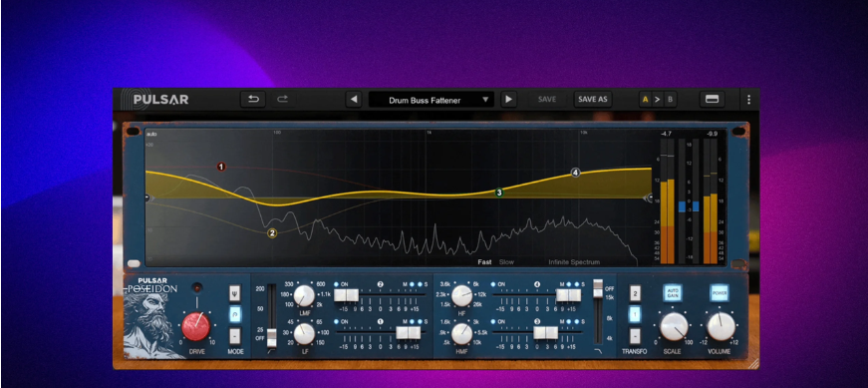Screen dimensions: 868x388
Task: Switch to preset slot B
Action: pyautogui.click(x=670, y=100)
